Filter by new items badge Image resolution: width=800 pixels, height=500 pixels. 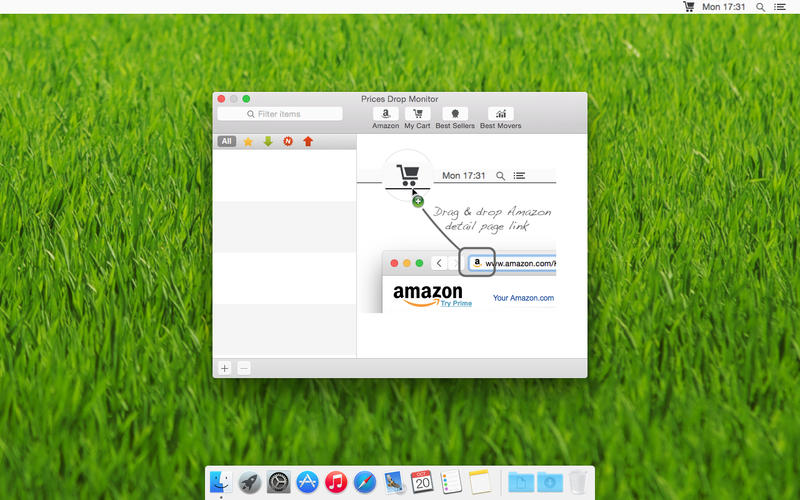click(288, 142)
